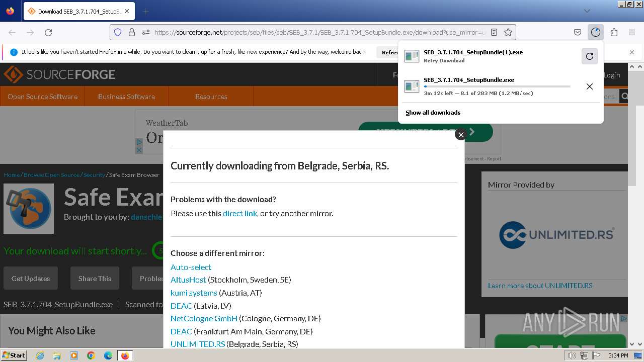The image size is (644, 362).
Task: Open File Explorer from taskbar
Action: coord(57,355)
